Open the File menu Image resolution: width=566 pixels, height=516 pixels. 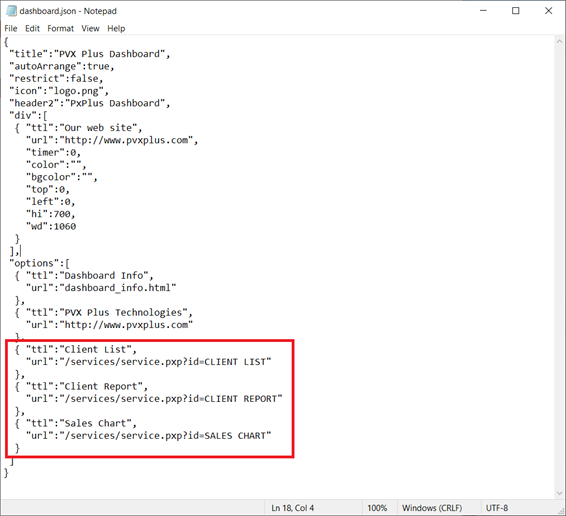[11, 29]
